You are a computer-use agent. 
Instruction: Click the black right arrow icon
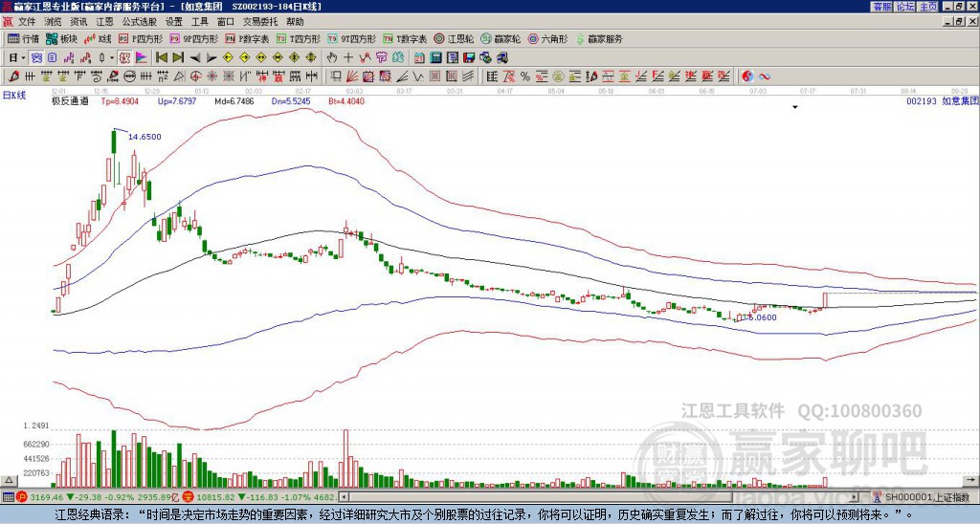pos(212,58)
